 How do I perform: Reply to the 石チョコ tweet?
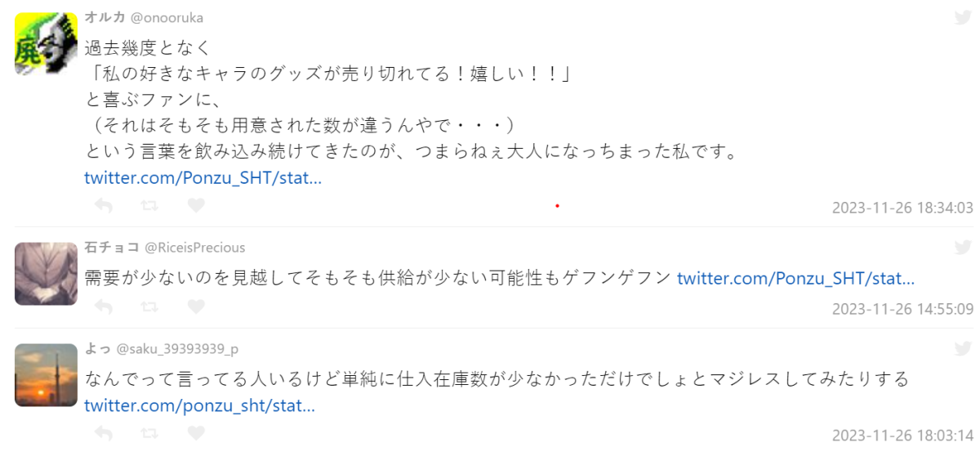[104, 307]
